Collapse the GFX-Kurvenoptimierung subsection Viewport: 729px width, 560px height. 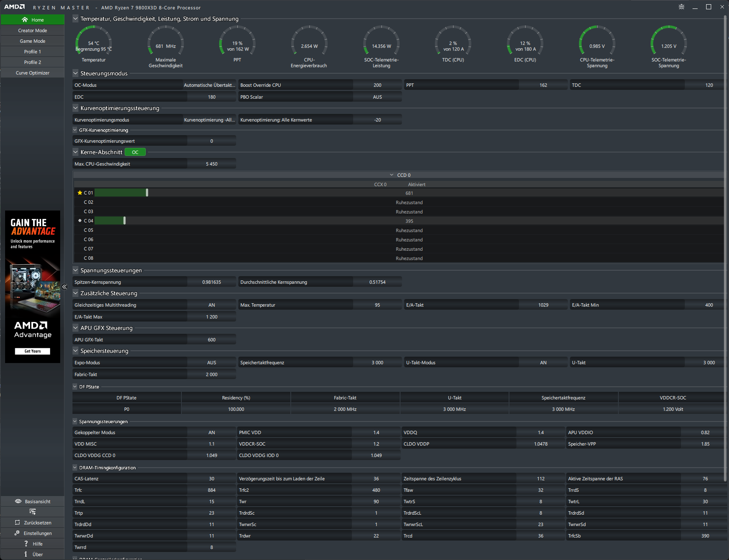pos(75,130)
